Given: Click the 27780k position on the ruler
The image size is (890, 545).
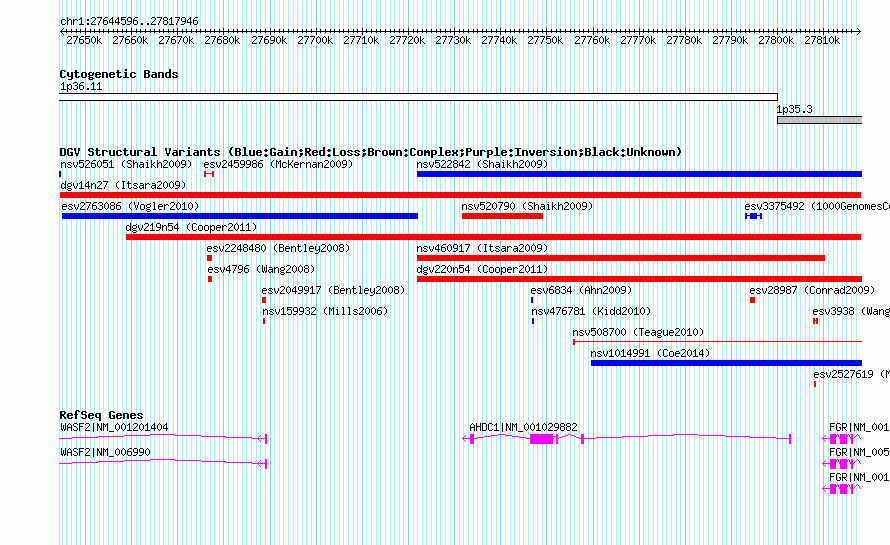Looking at the screenshot, I should [684, 40].
